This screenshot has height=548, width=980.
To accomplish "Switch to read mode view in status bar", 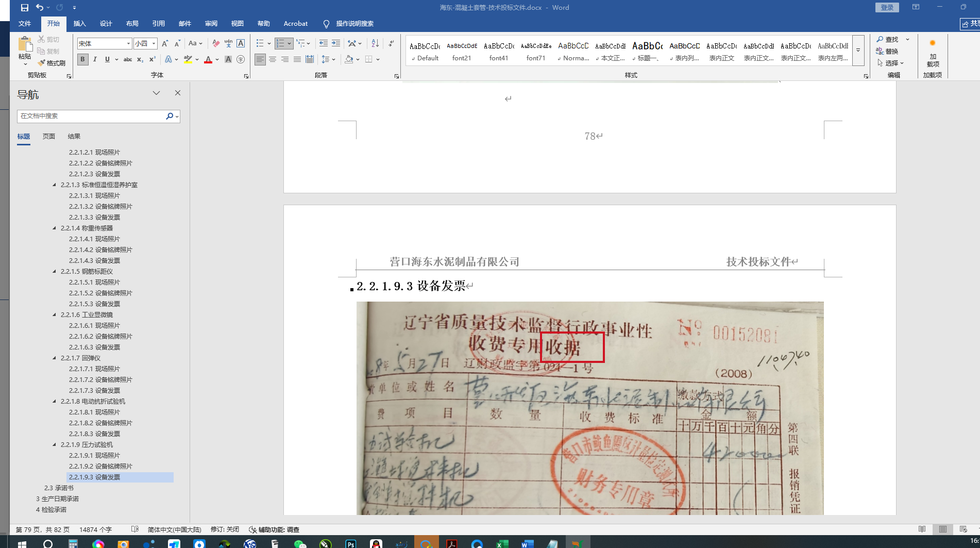I will tap(922, 529).
